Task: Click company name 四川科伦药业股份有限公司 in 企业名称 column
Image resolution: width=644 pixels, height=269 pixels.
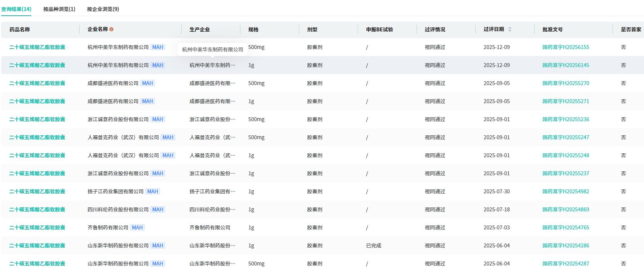Action: point(118,209)
